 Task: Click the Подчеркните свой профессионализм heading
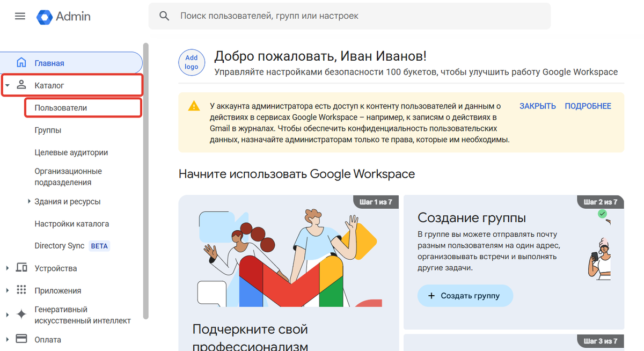point(250,337)
